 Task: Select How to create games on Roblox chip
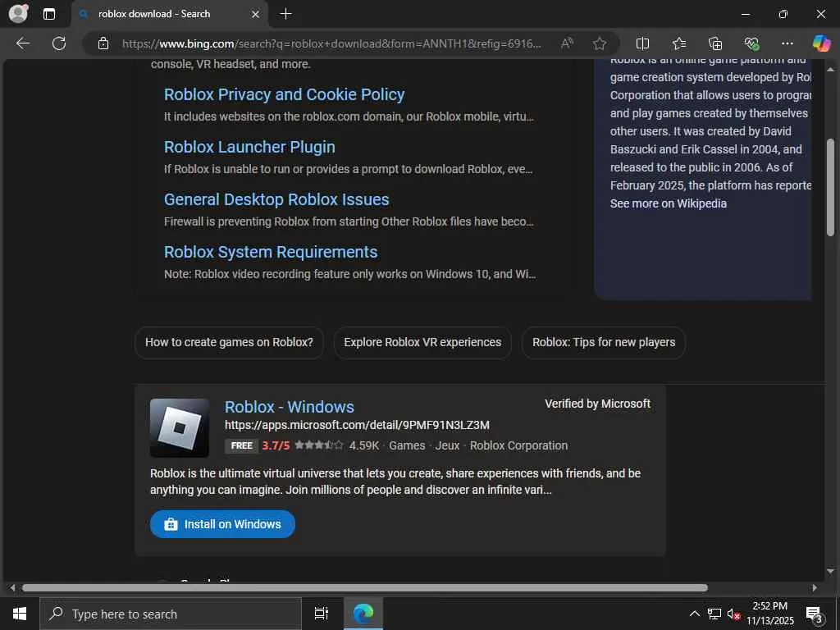pyautogui.click(x=230, y=342)
